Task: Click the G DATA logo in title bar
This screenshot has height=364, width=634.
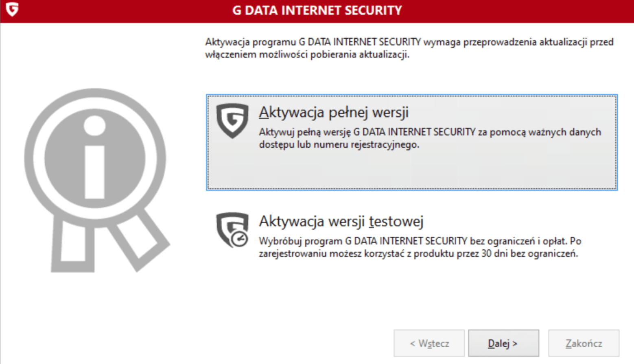Action: click(12, 9)
